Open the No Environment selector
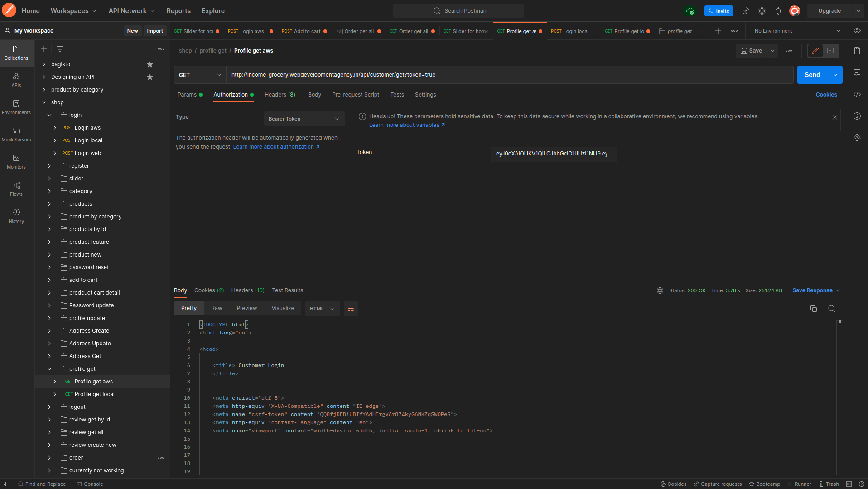868x489 pixels. [797, 31]
